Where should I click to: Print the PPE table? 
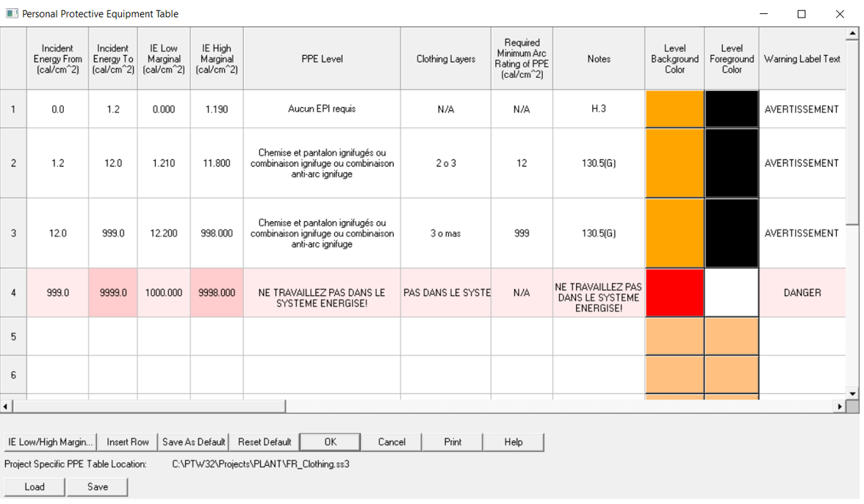pyautogui.click(x=453, y=442)
